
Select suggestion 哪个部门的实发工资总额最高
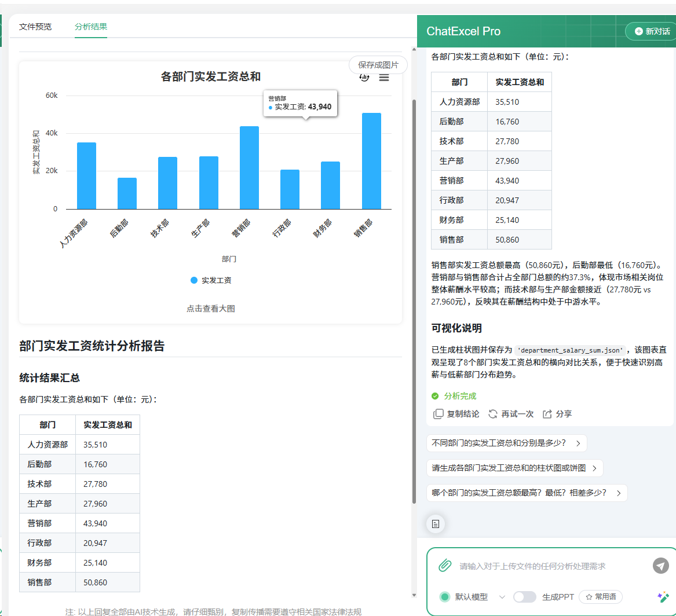coord(527,493)
